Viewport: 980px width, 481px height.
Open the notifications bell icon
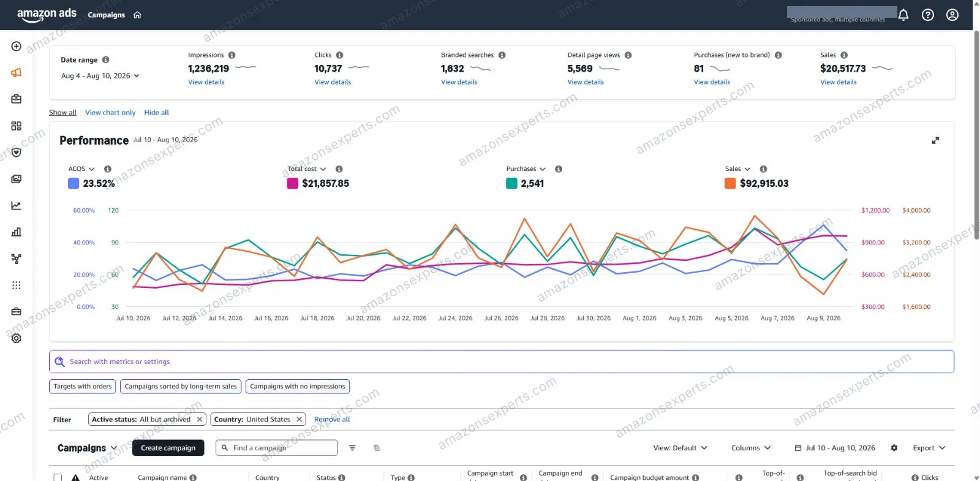(x=903, y=15)
